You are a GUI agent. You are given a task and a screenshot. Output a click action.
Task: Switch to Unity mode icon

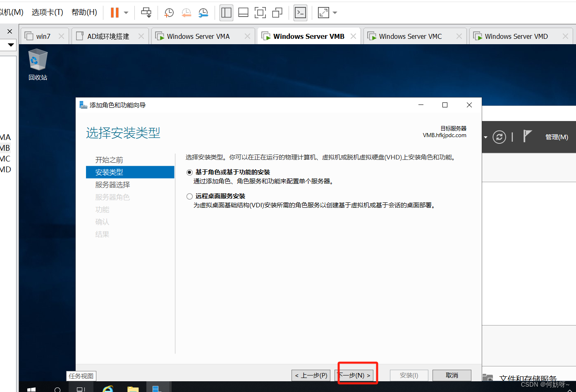[277, 13]
